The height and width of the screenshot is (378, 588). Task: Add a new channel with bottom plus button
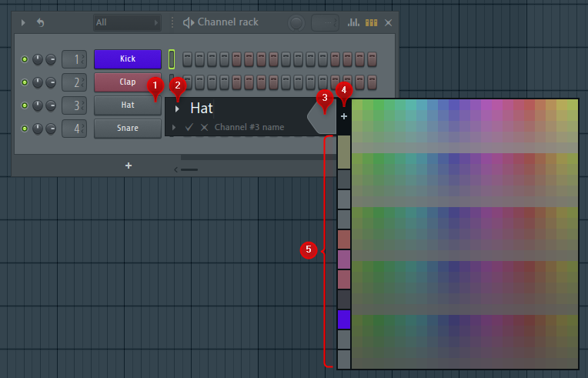[129, 166]
